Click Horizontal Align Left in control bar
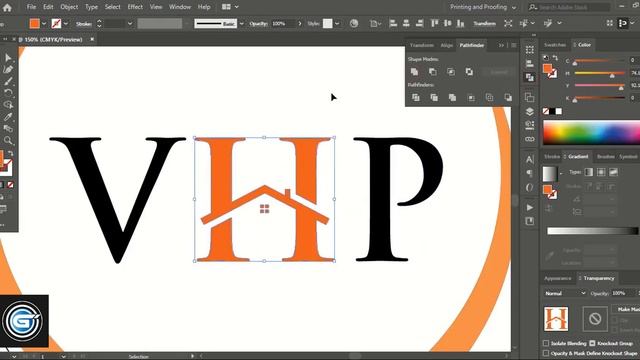The height and width of the screenshot is (360, 640). [393, 24]
